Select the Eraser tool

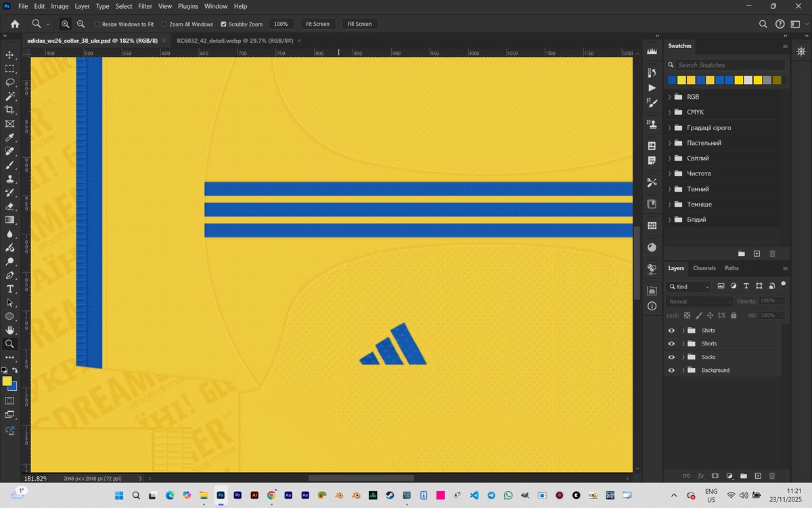click(x=9, y=207)
